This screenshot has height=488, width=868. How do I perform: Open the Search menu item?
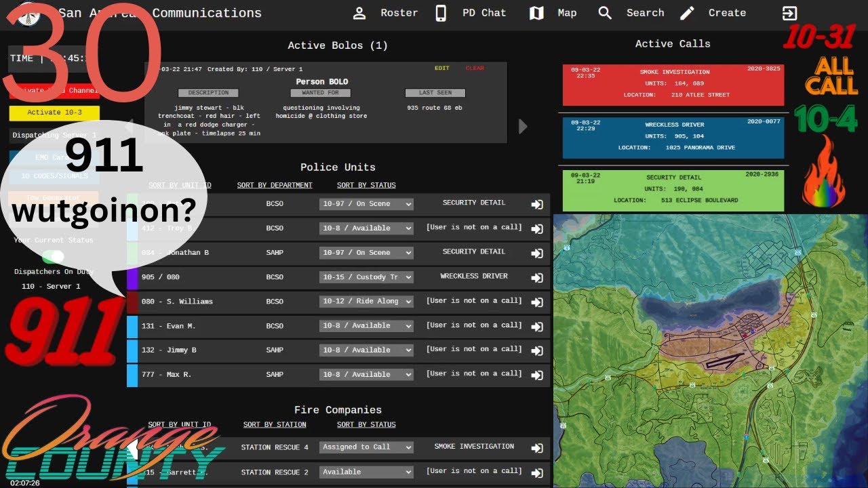[x=646, y=13]
